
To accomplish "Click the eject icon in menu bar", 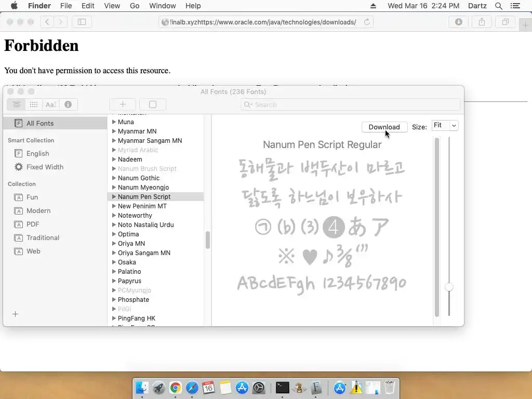I will point(373,6).
